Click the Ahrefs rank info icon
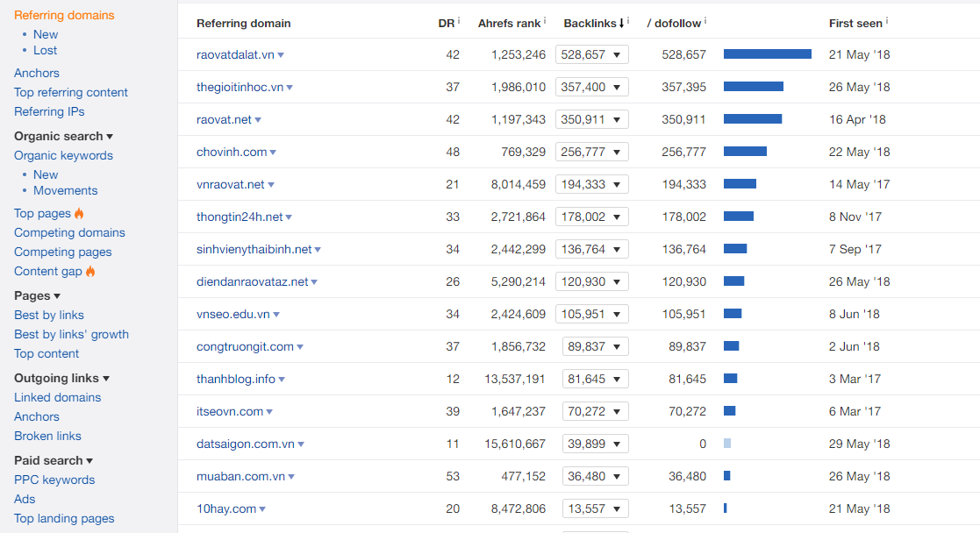980x533 pixels. tap(544, 21)
